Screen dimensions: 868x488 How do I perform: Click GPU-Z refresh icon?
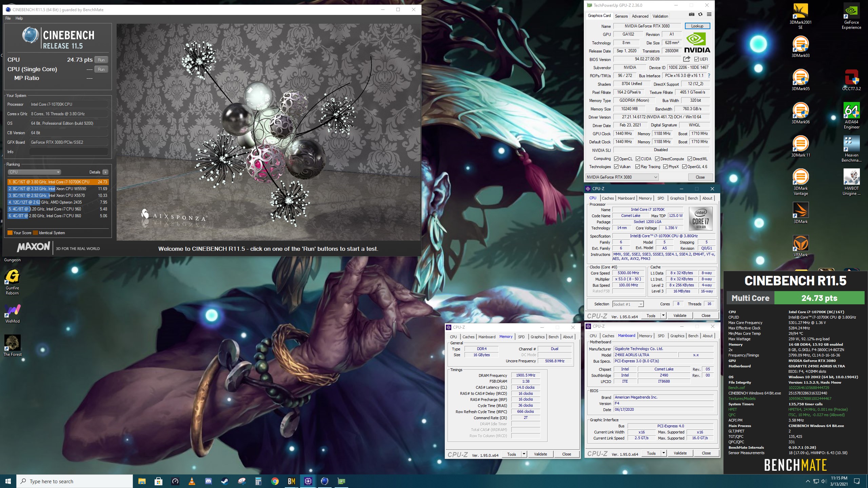(700, 14)
